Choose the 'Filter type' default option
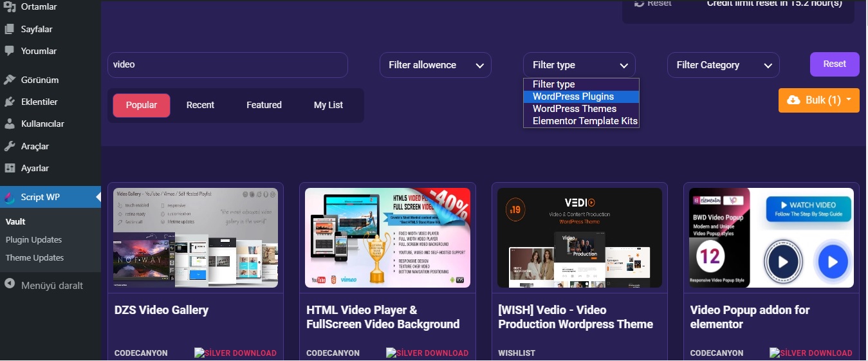Screen dimensions: 868x361 (x=581, y=84)
